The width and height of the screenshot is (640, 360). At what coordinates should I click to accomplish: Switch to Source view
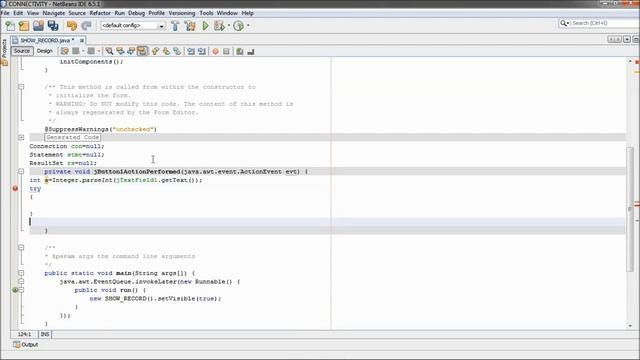click(x=22, y=51)
